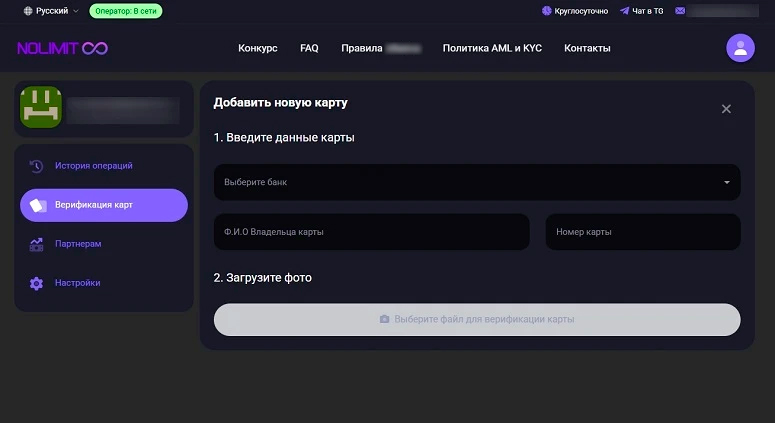The height and width of the screenshot is (423, 775).
Task: Select Настройки in the sidebar
Action: point(104,283)
